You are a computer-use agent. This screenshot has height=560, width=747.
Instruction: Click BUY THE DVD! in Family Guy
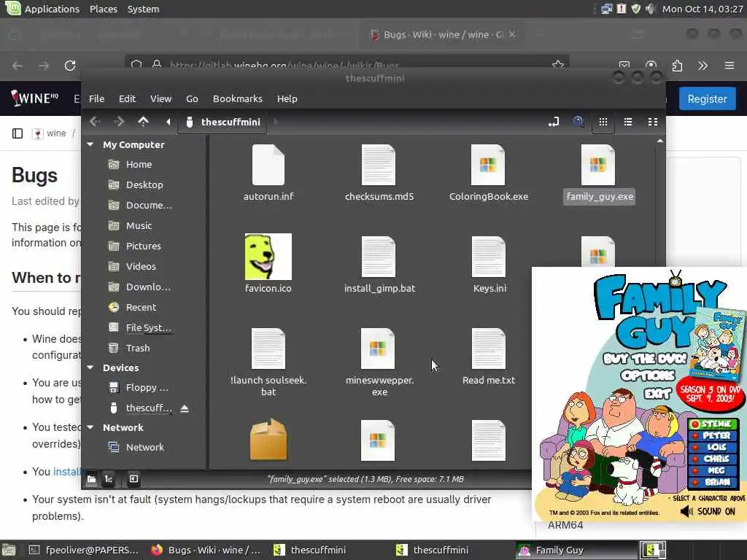click(x=646, y=358)
